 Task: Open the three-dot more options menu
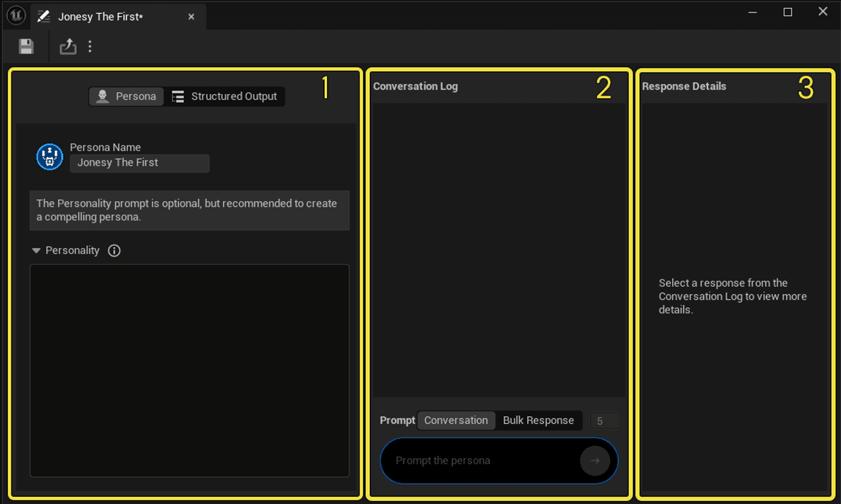point(90,46)
